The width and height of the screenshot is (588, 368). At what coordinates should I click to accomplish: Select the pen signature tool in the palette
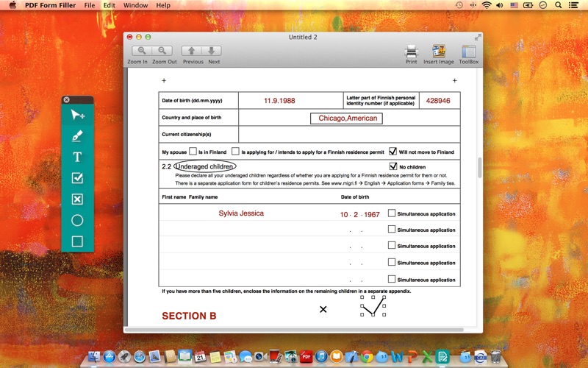click(x=77, y=135)
